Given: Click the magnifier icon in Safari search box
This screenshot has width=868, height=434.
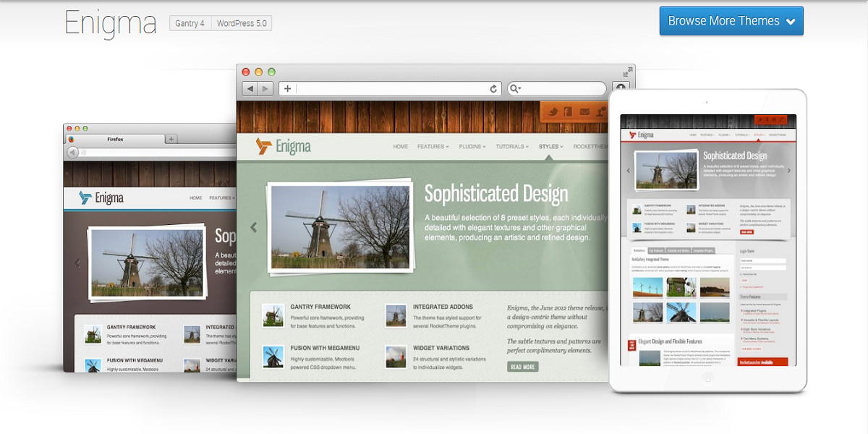Looking at the screenshot, I should [515, 89].
